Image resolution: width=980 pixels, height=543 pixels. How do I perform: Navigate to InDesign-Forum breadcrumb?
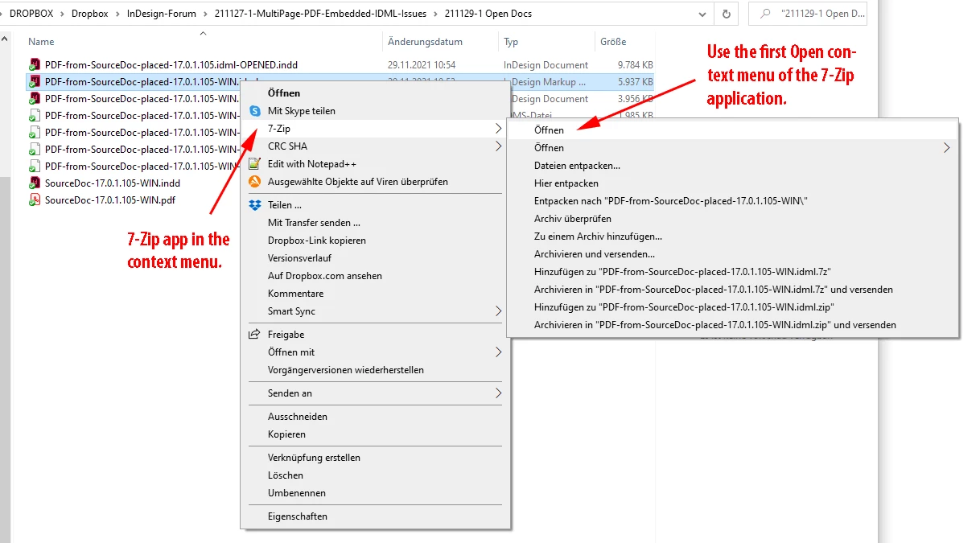click(162, 14)
